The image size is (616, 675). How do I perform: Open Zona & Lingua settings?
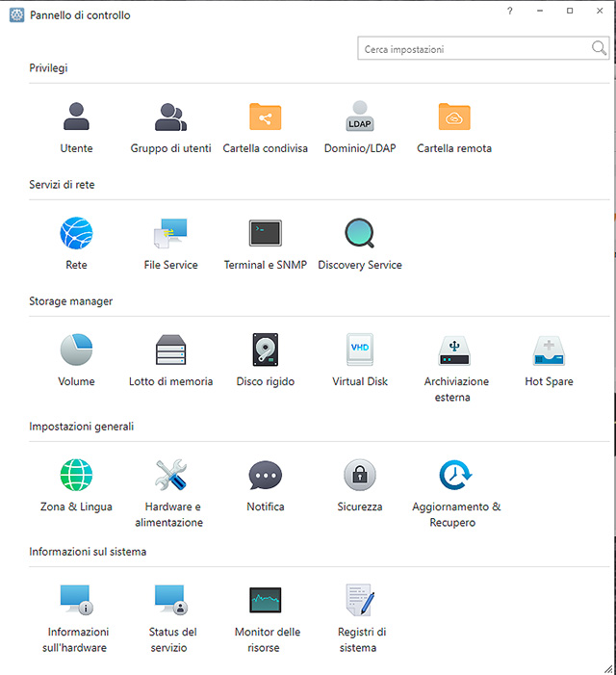tap(76, 476)
